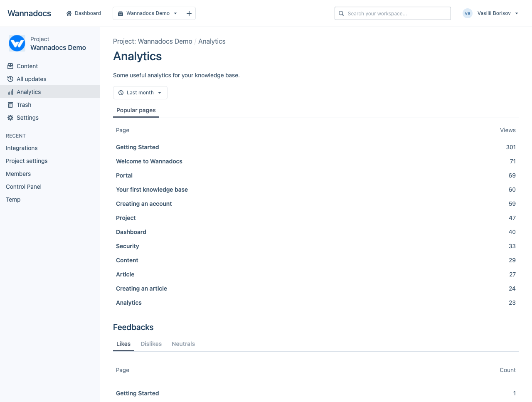Screen dimensions: 532x402
Task: Click the home icon beside Dashboard
Action: pos(69,13)
